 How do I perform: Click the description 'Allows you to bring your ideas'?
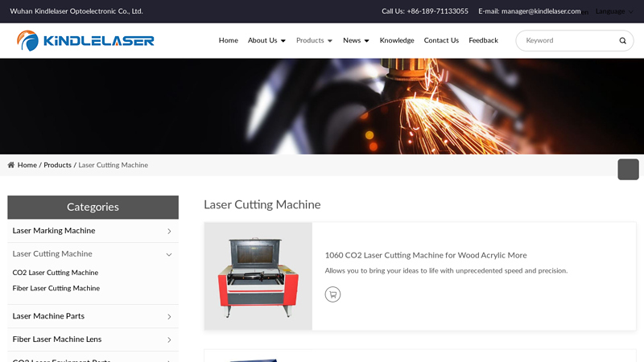(446, 271)
